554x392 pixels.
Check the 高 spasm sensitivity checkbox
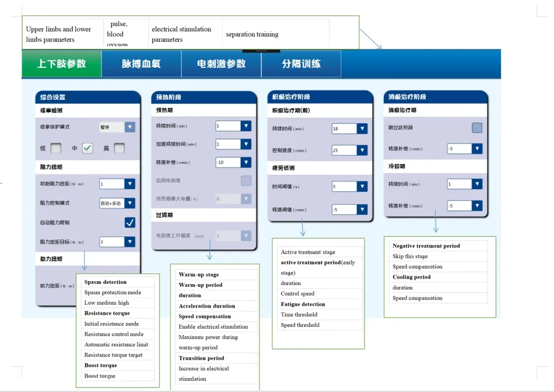[x=119, y=148]
